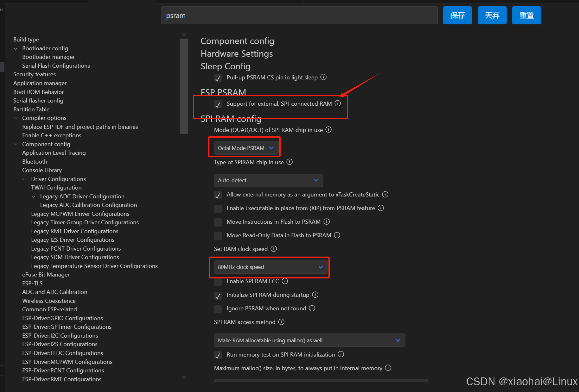Open info tooltip for Maximum malloc() size setting

388,368
